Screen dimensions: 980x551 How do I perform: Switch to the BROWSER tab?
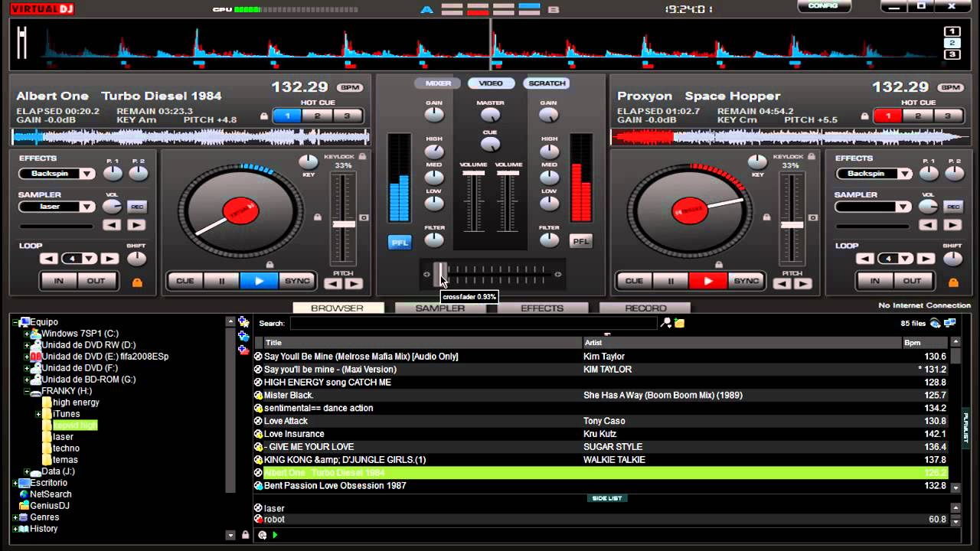(x=338, y=308)
